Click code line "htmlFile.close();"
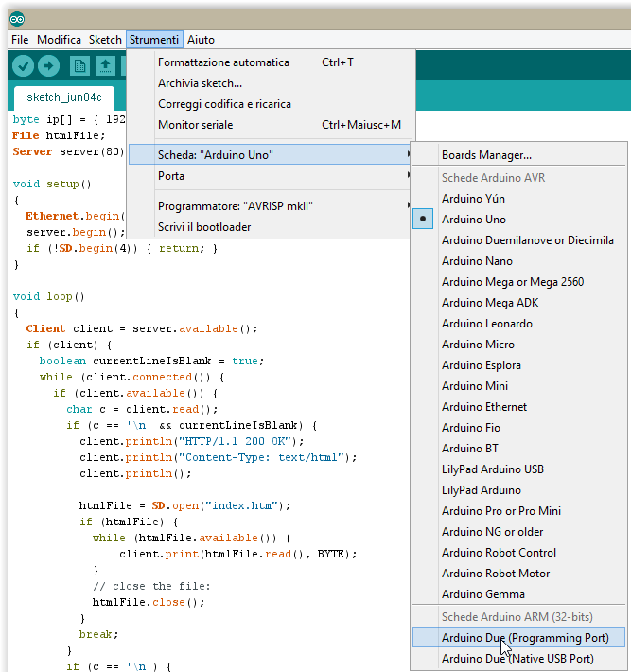This screenshot has width=631, height=672. (149, 602)
